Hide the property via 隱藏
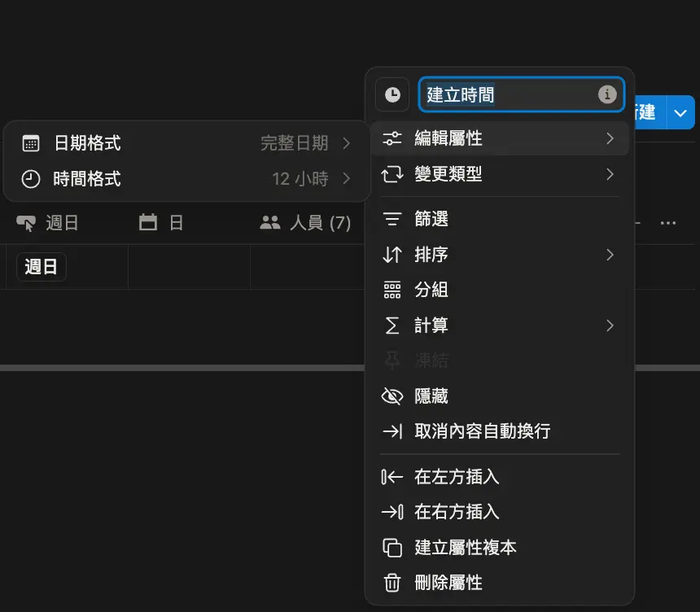The height and width of the screenshot is (612, 700). [x=431, y=396]
